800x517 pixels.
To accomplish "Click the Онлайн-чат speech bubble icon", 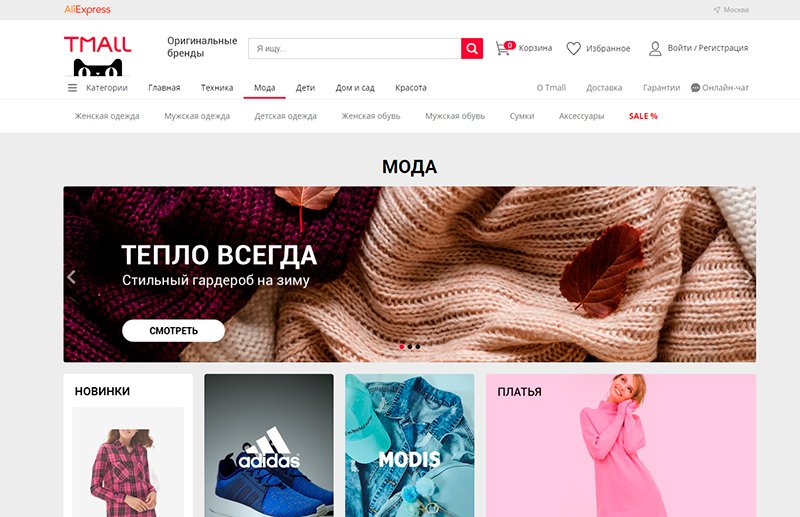I will coord(695,88).
